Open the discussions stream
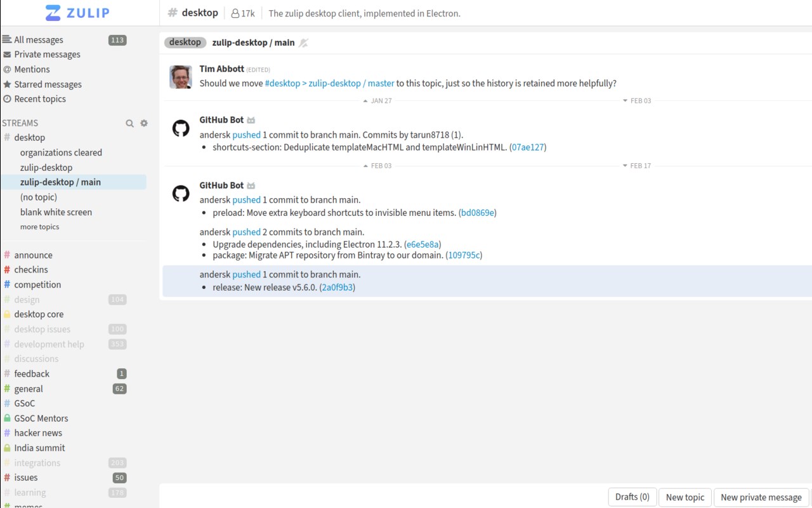Image resolution: width=812 pixels, height=508 pixels. (x=36, y=359)
